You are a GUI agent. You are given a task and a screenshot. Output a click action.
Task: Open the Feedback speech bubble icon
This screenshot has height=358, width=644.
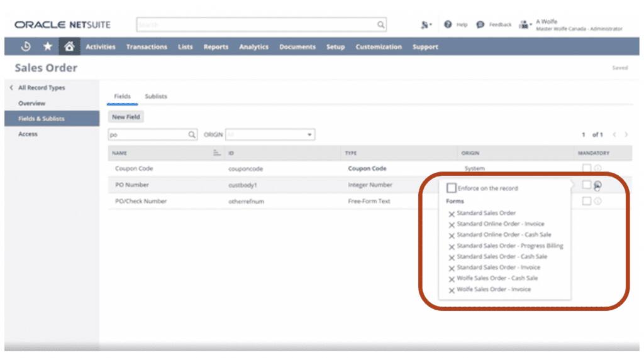[480, 24]
